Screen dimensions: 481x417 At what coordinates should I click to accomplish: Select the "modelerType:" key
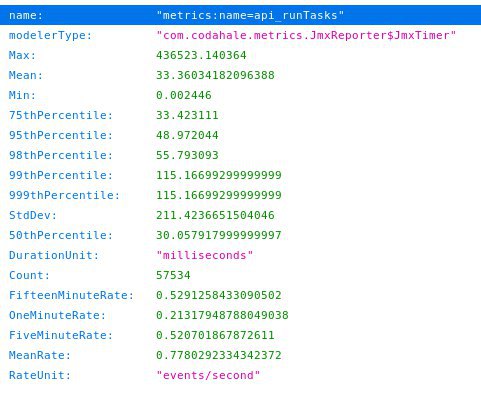pos(50,35)
